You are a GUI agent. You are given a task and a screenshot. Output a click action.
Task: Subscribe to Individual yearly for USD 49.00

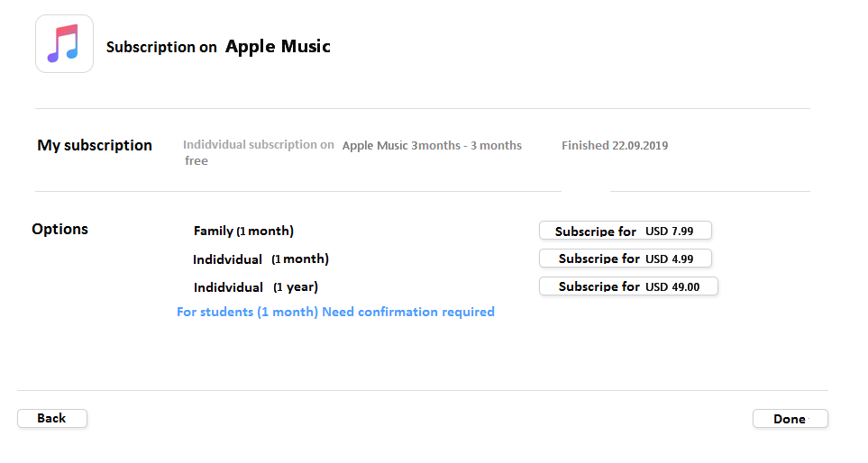(628, 286)
